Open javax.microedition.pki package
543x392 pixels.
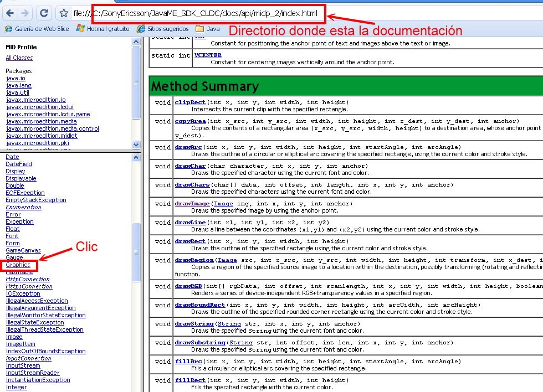point(38,143)
